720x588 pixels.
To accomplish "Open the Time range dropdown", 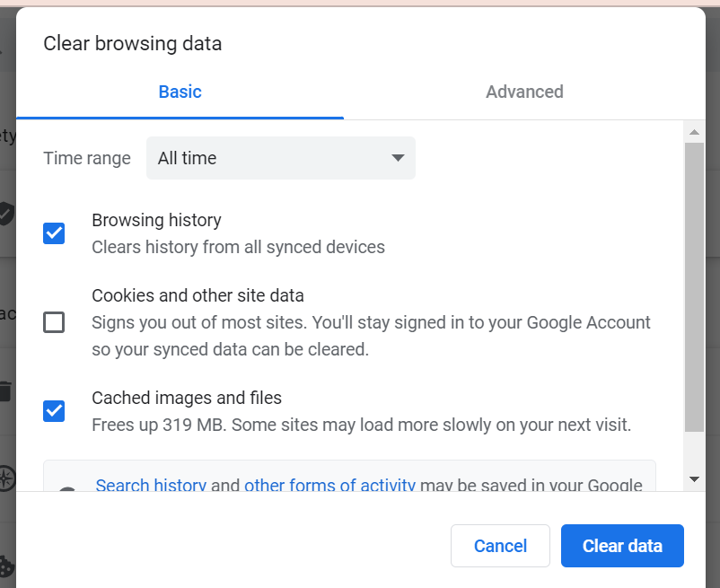I will (x=281, y=158).
